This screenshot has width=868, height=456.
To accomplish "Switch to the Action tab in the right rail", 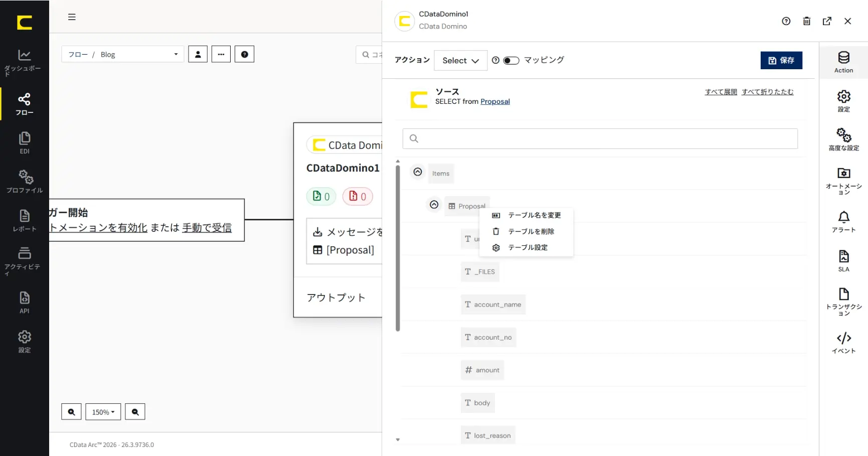I will [x=844, y=62].
